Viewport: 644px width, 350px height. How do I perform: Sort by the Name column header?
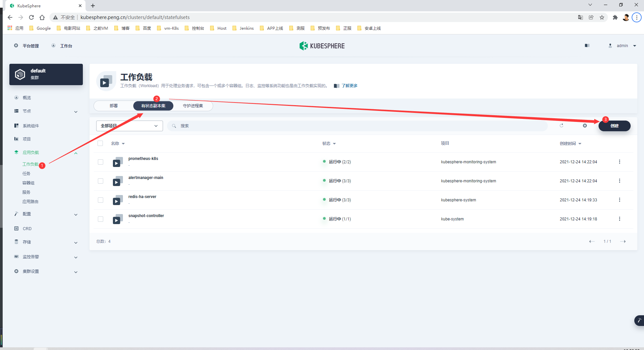pos(118,143)
